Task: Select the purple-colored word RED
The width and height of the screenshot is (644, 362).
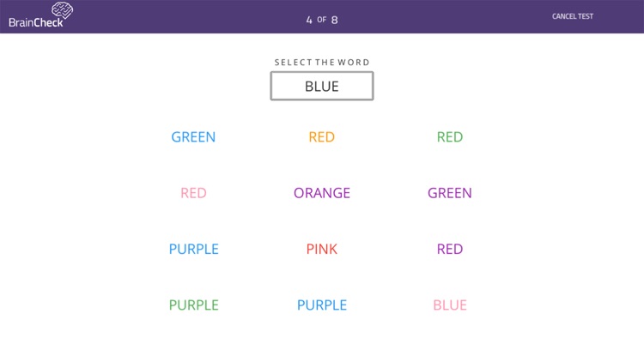Action: tap(450, 249)
